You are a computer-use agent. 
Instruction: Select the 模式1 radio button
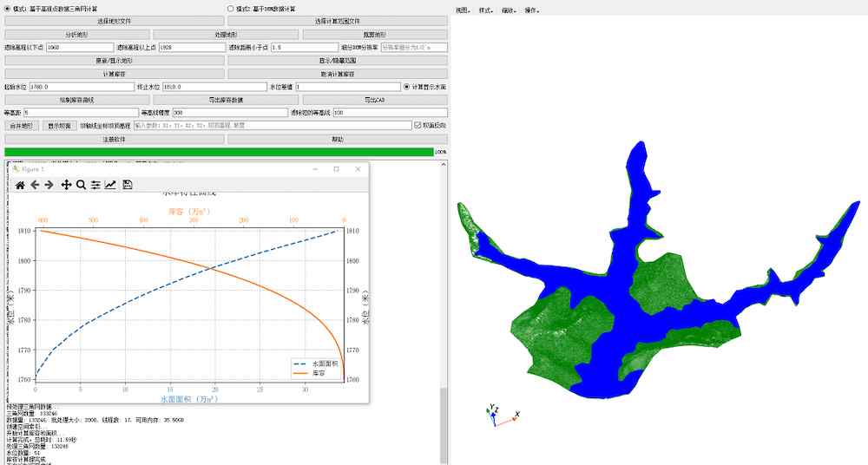[x=9, y=8]
